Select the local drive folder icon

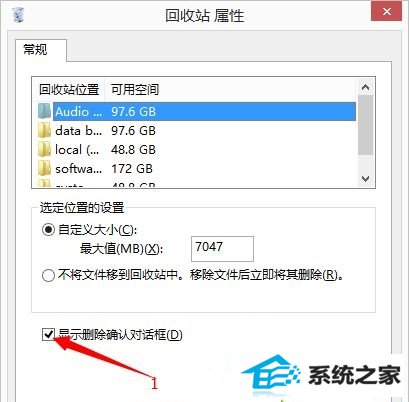pos(44,149)
